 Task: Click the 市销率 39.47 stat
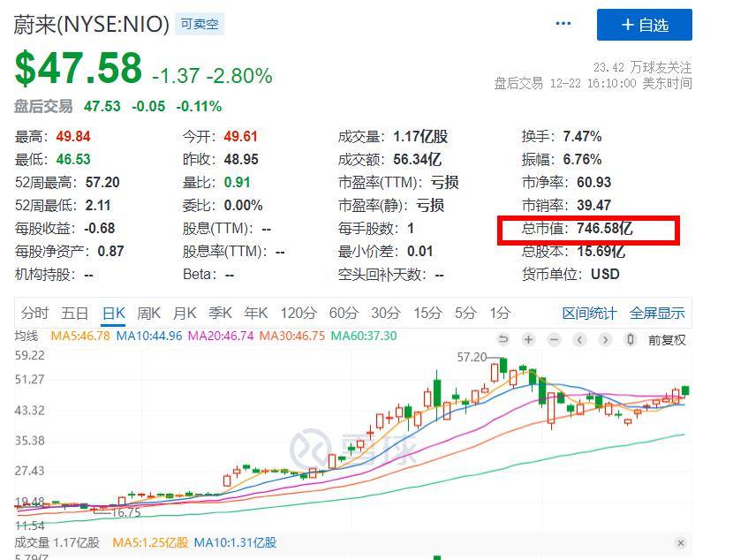(x=566, y=205)
